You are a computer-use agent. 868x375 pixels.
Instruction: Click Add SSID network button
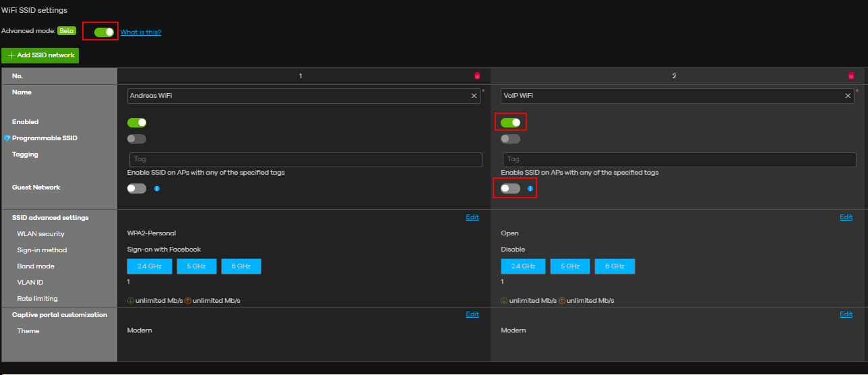click(40, 55)
